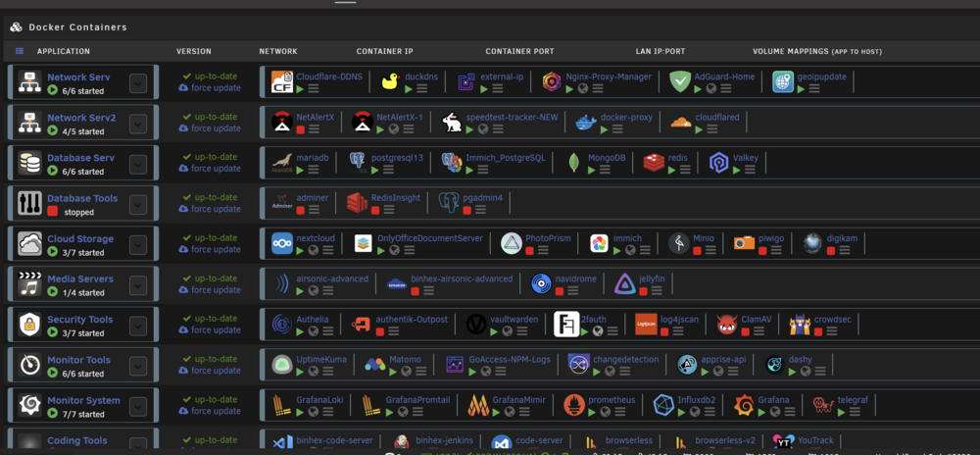The height and width of the screenshot is (455, 980).
Task: Open the Cloudflare-DDNS hamburger menu
Action: [x=314, y=89]
